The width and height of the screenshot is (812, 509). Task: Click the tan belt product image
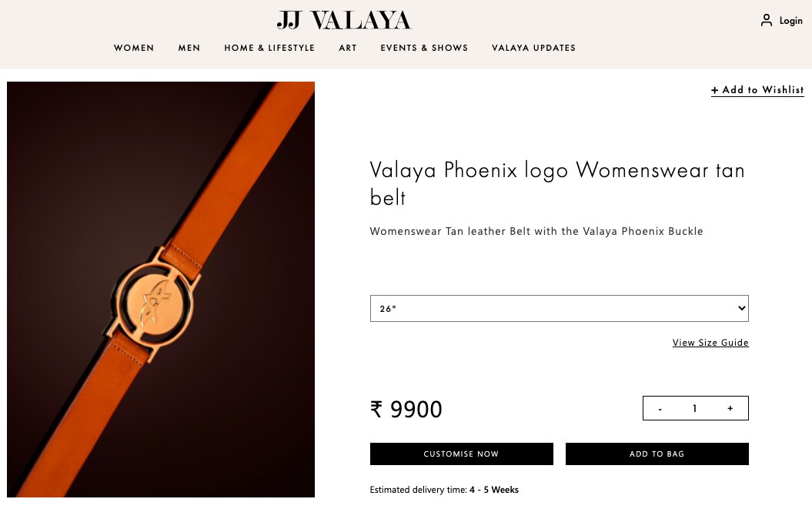pyautogui.click(x=161, y=290)
